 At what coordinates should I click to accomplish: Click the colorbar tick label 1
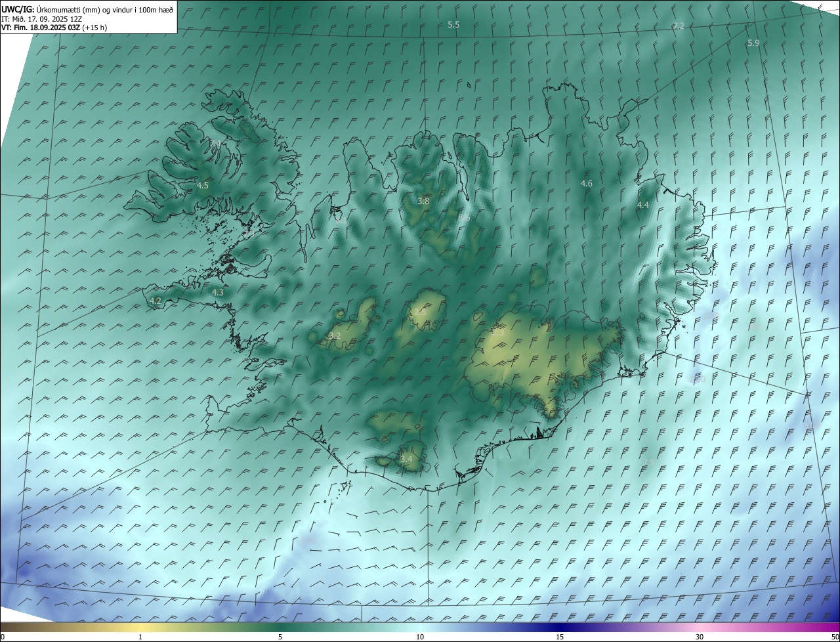(x=140, y=637)
